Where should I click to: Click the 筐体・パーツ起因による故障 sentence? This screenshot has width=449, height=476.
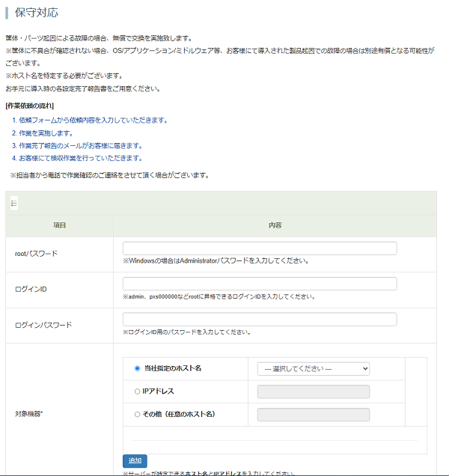point(99,39)
